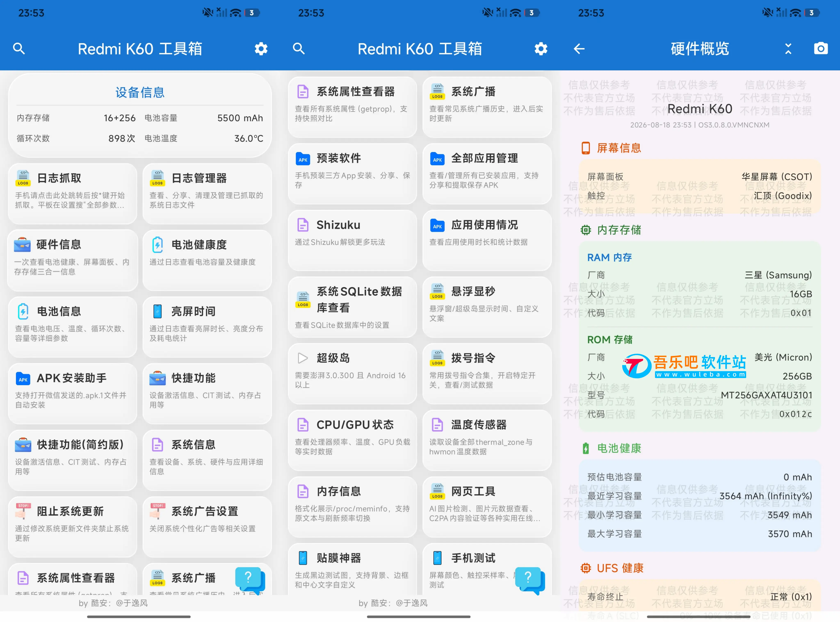Viewport: 840px width, 622px height.
Task: Tap the search icon on the 设备信息 screen
Action: [x=19, y=49]
